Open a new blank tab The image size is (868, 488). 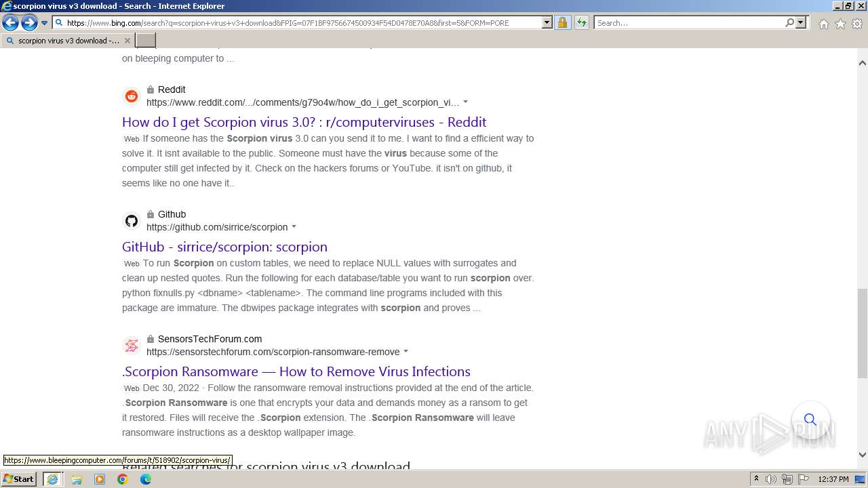pyautogui.click(x=146, y=41)
